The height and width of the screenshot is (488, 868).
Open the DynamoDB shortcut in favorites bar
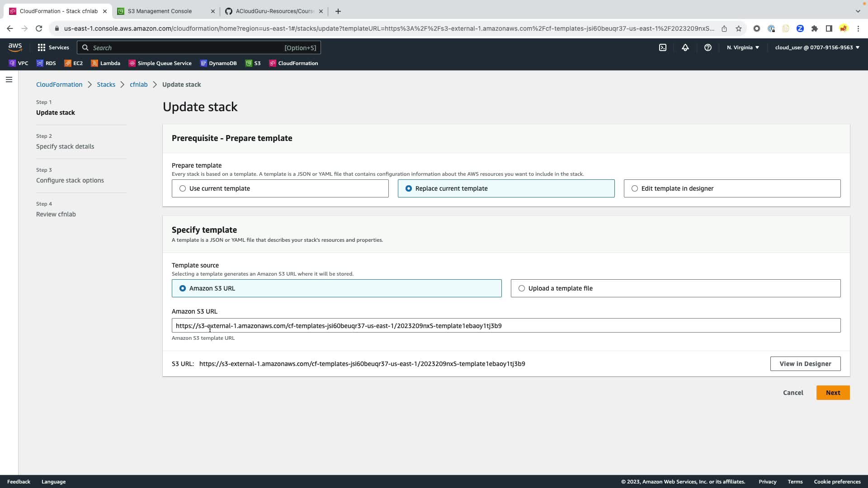(x=219, y=63)
